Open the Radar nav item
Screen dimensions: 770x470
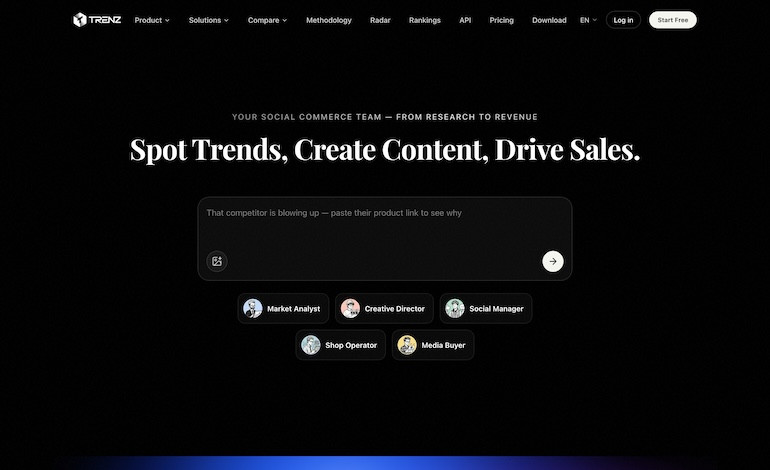[x=380, y=20]
